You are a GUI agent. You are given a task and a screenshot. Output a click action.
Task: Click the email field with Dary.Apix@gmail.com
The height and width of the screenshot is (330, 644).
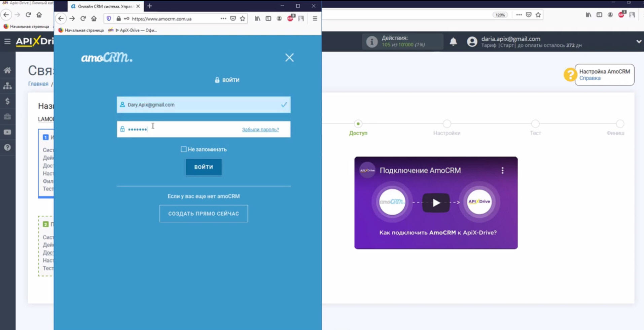tap(204, 105)
